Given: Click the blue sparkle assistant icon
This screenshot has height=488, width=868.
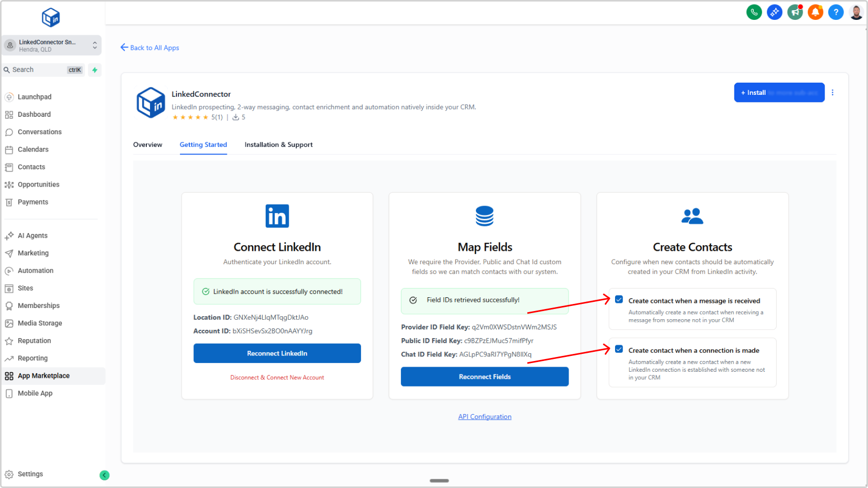Looking at the screenshot, I should click(x=774, y=12).
